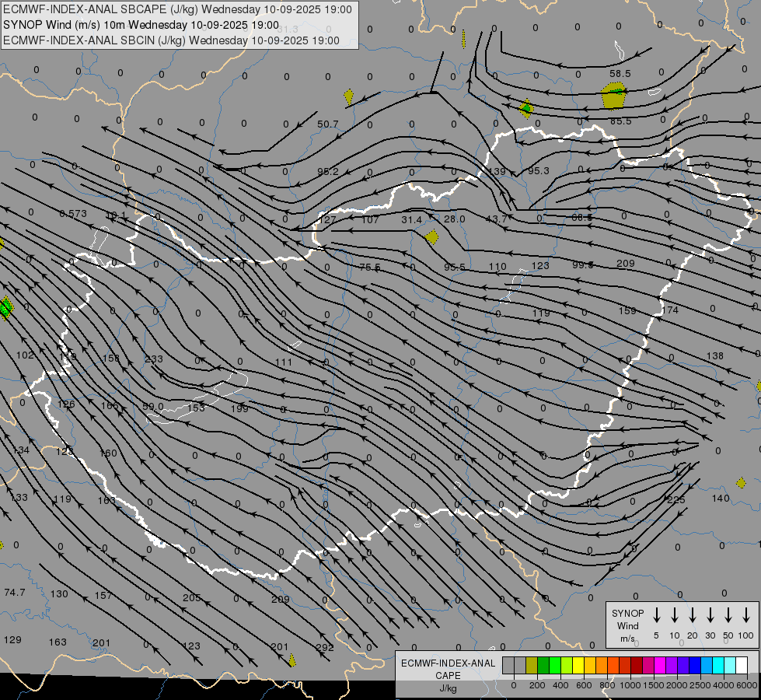Click the 205 CAPE value on the map

pos(192,597)
